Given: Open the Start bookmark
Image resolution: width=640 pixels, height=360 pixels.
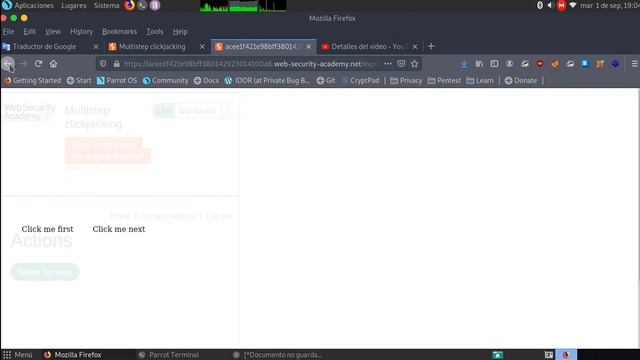Looking at the screenshot, I should coord(79,80).
